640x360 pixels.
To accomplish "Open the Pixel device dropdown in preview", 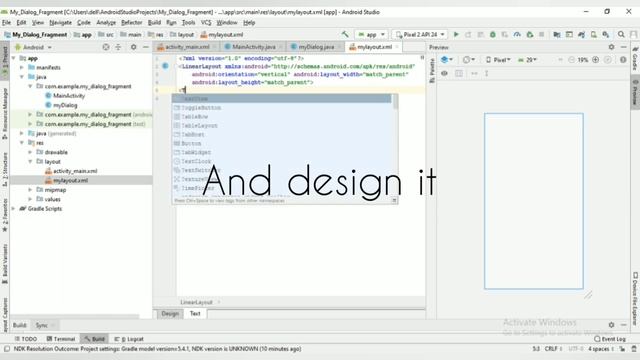I will (498, 60).
